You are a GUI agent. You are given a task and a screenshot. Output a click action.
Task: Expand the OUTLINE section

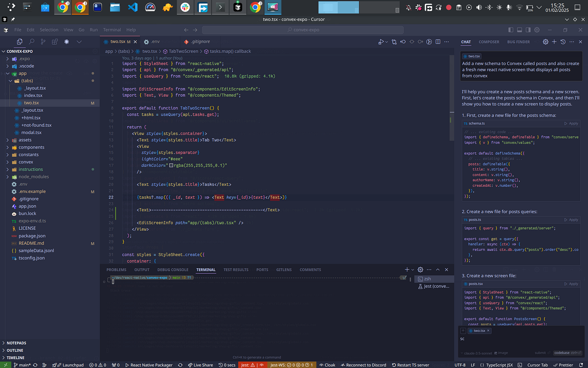pos(15,350)
